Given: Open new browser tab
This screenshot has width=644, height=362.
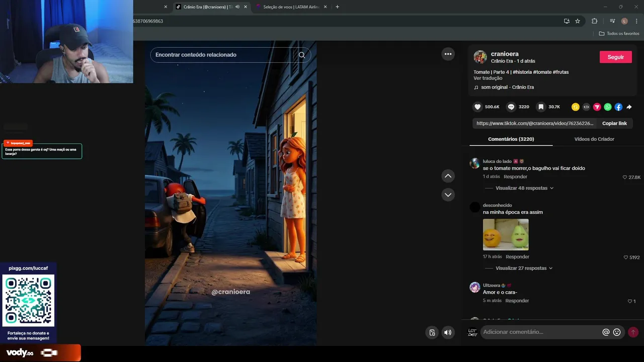Looking at the screenshot, I should pyautogui.click(x=337, y=7).
